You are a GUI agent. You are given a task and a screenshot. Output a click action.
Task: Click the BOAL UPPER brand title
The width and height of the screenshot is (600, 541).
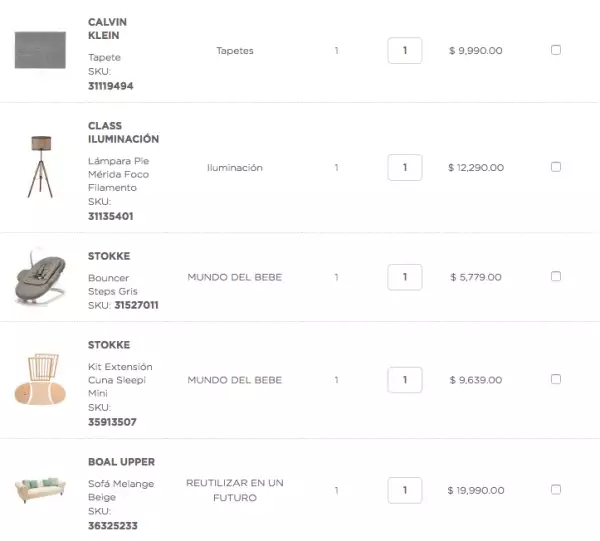coord(121,462)
